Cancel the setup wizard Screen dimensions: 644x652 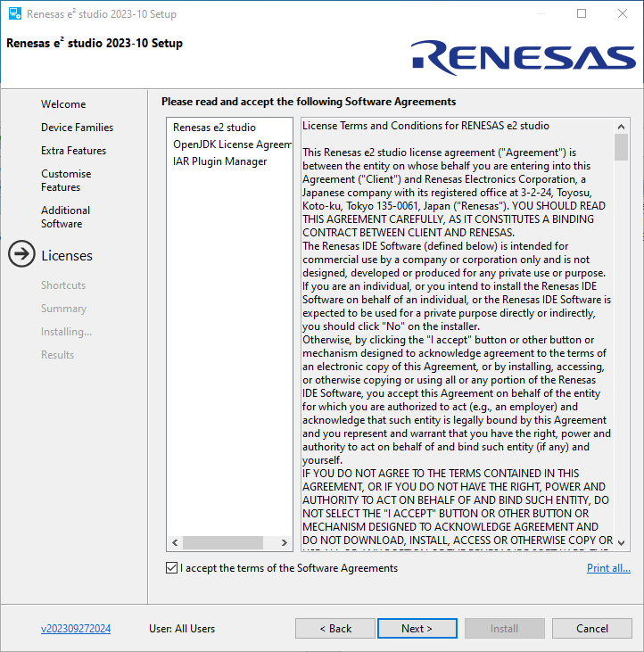coord(591,629)
